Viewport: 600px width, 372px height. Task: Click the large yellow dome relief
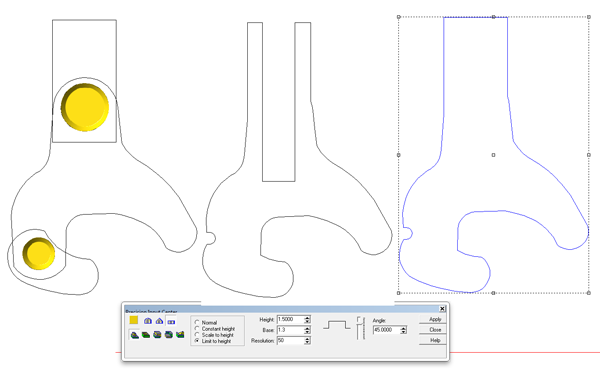click(85, 108)
